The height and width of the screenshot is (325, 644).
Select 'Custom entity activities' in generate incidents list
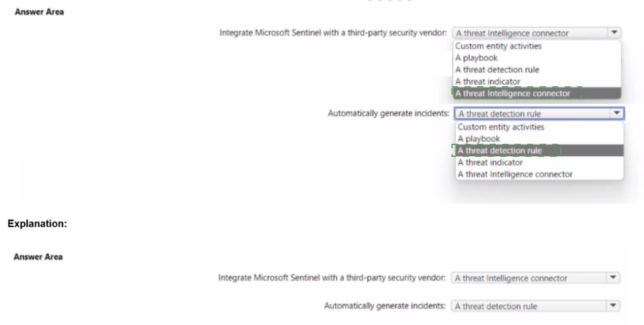500,127
